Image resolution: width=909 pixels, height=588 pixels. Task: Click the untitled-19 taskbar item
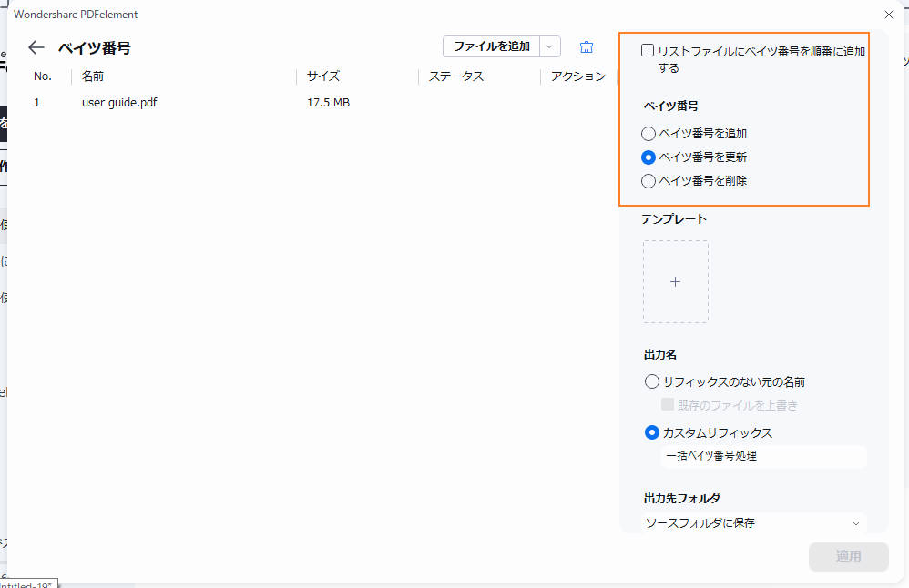[x=29, y=582]
